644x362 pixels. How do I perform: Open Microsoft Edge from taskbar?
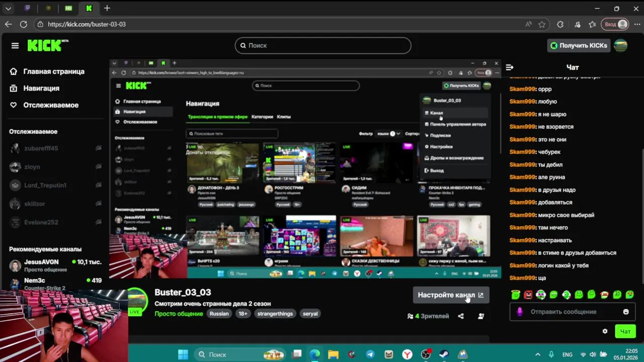pos(314,354)
